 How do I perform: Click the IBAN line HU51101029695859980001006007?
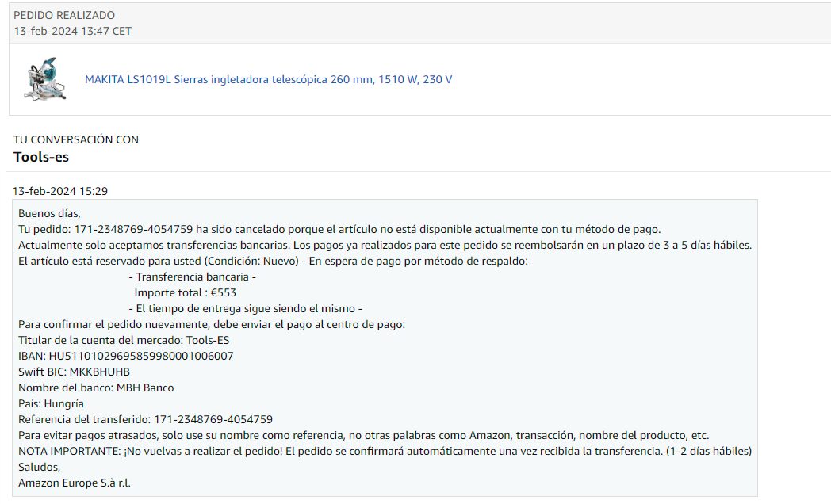coord(126,357)
